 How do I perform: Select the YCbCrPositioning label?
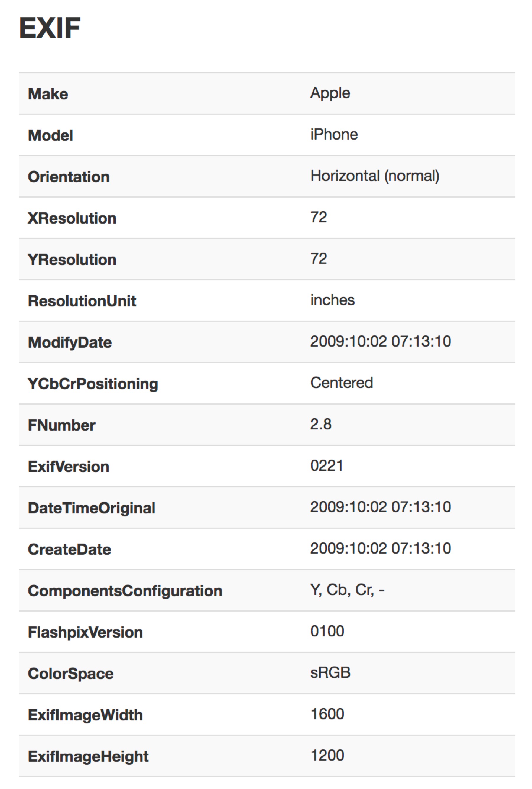coord(93,384)
